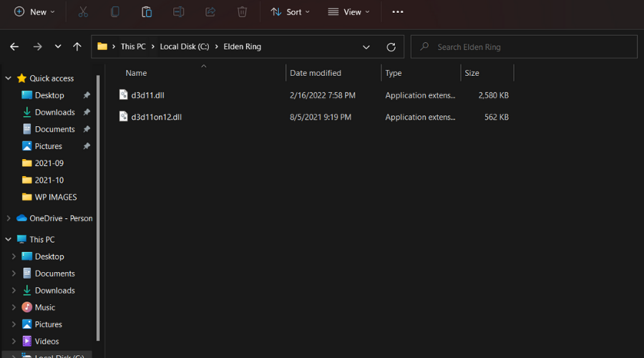This screenshot has width=644, height=358.
Task: Sort by the Size column header
Action: 472,73
